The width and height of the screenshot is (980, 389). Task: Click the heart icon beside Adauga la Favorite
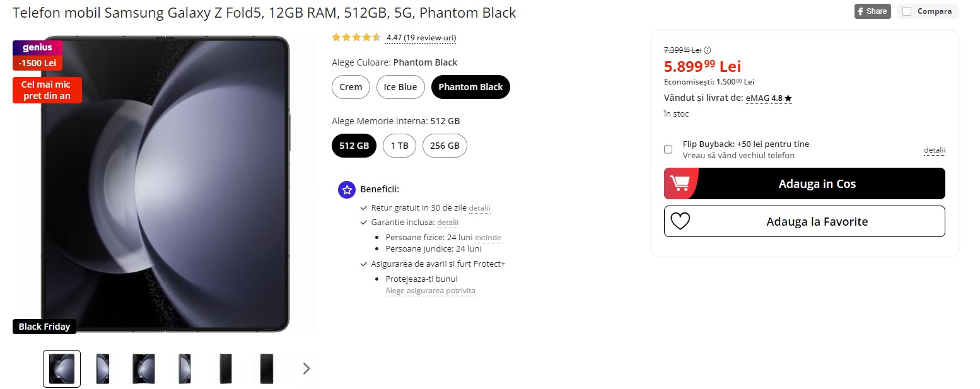[x=679, y=221]
